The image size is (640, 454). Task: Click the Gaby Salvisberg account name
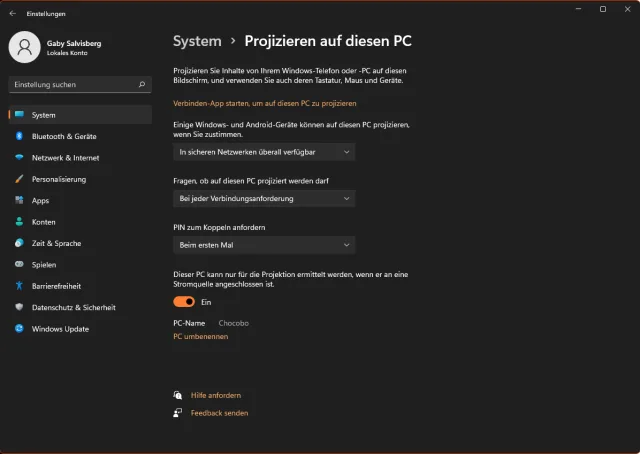point(74,43)
